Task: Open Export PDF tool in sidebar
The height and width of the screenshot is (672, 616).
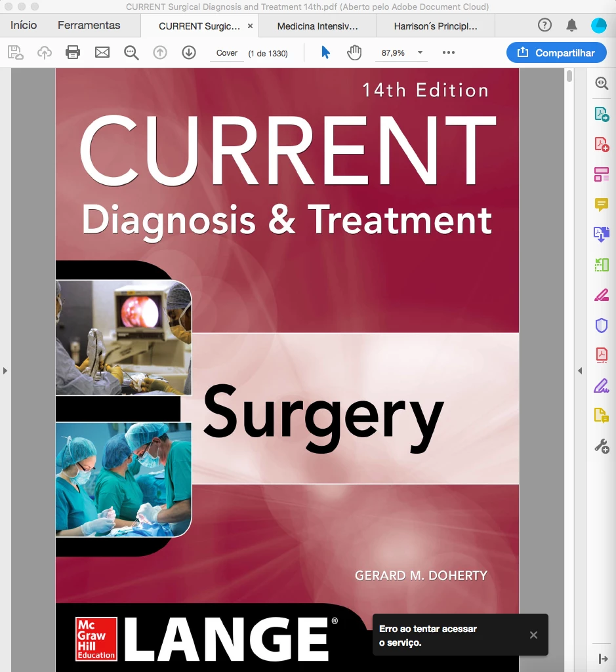Action: coord(602,114)
